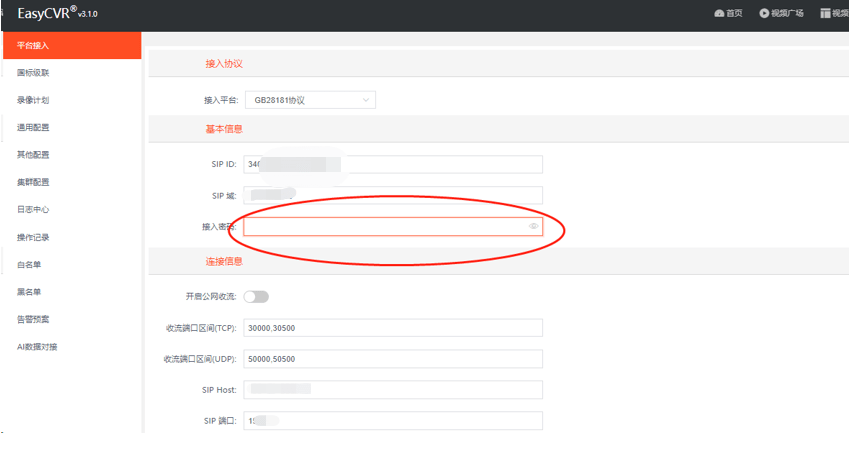
Task: Click the 接入密码 password field
Action: click(385, 227)
